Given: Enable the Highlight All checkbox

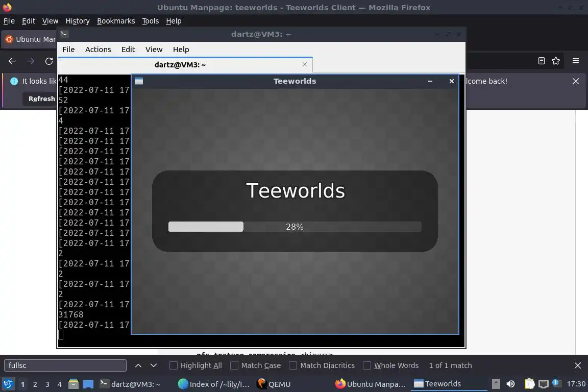Looking at the screenshot, I should 173,365.
